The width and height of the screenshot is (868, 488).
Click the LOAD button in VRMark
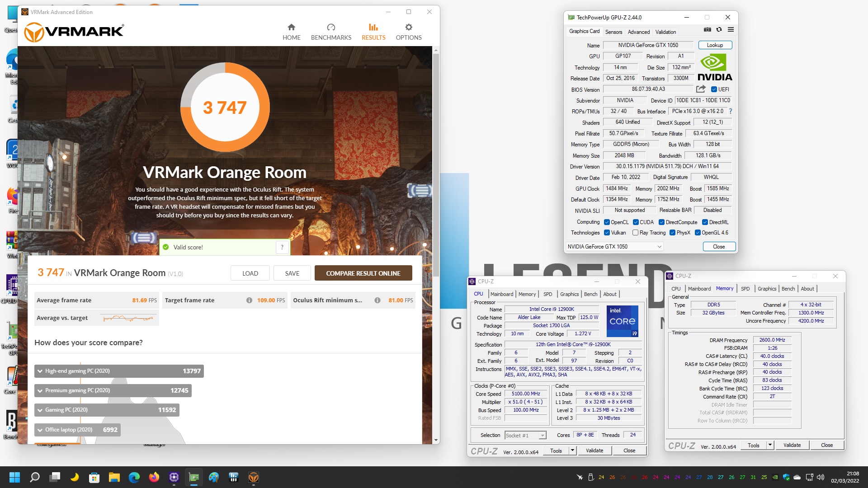tap(250, 273)
